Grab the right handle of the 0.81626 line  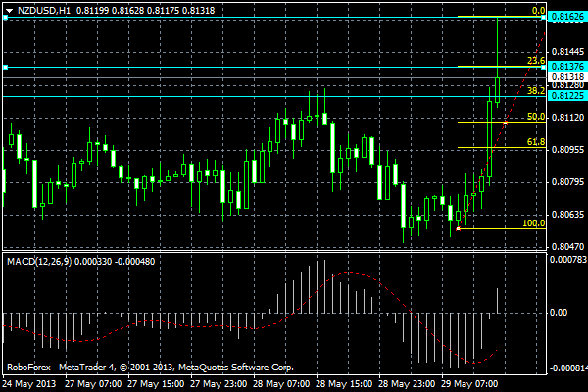543,18
